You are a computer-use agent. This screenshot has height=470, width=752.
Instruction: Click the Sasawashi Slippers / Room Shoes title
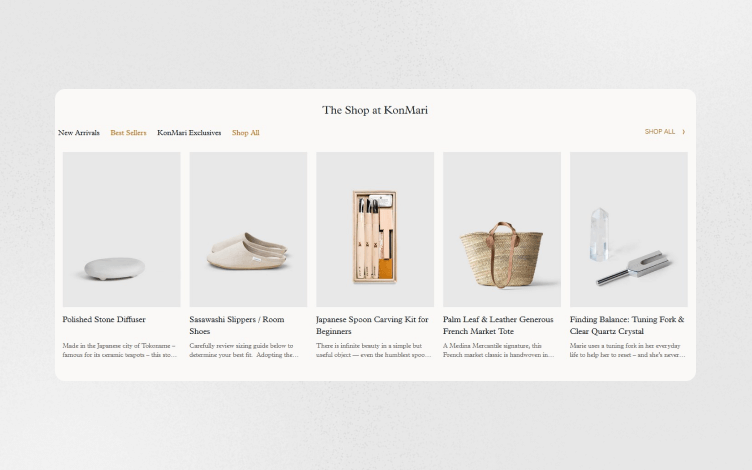coord(237,325)
